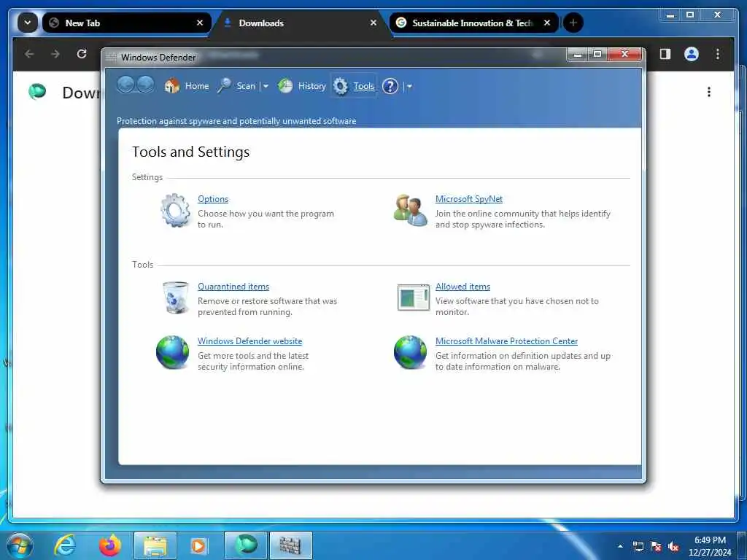Show hidden system tray icons

click(620, 546)
